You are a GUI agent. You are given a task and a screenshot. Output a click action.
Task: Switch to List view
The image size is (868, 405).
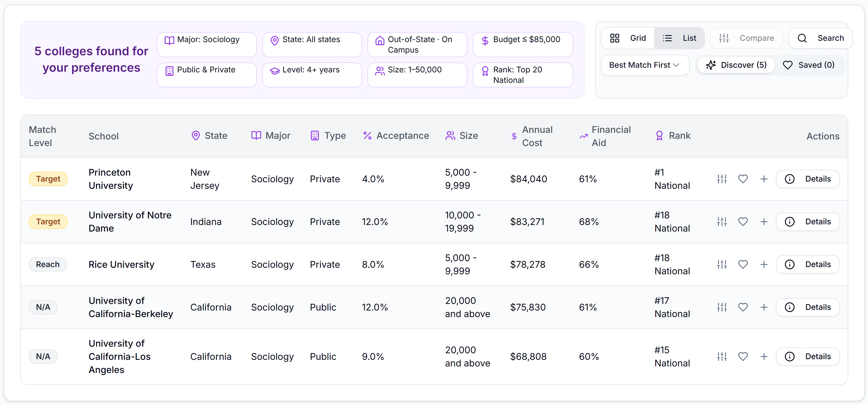click(679, 38)
